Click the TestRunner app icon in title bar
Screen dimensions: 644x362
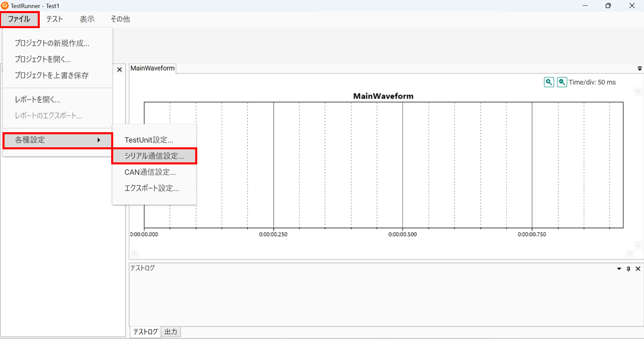tap(5, 6)
